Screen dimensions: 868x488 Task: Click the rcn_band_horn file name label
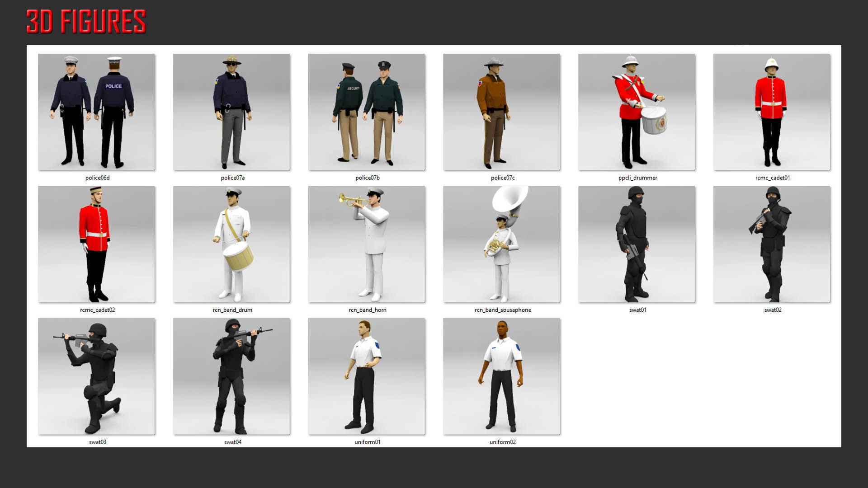click(368, 310)
